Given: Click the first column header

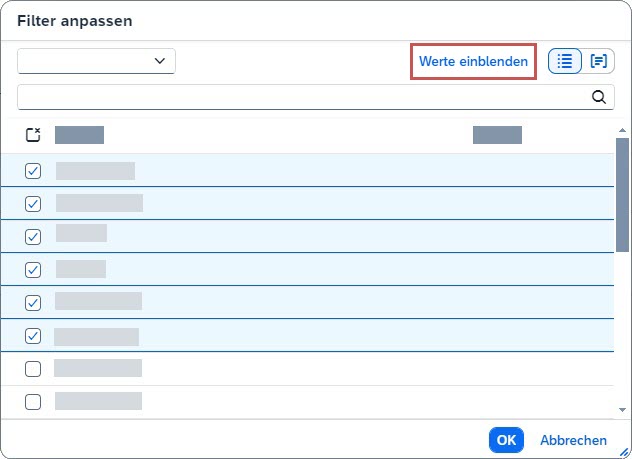Looking at the screenshot, I should click(x=79, y=135).
